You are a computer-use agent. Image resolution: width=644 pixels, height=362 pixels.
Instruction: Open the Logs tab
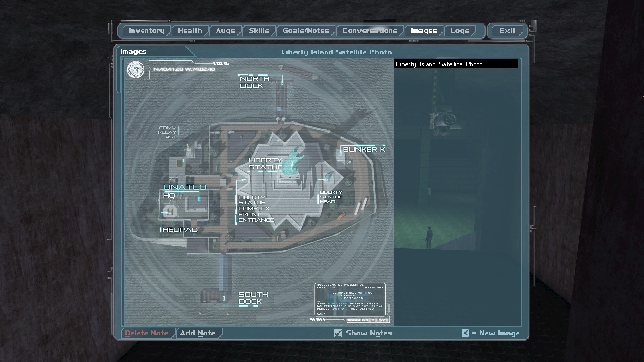pyautogui.click(x=460, y=31)
